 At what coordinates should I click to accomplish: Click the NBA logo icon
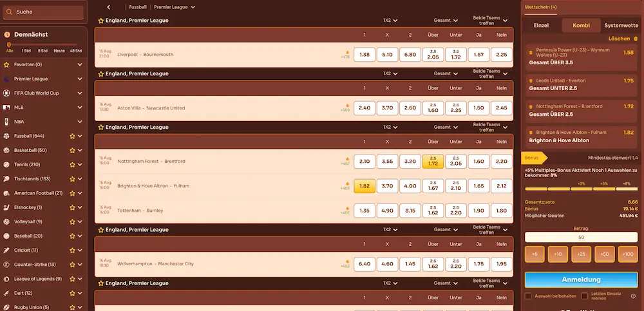coord(6,122)
